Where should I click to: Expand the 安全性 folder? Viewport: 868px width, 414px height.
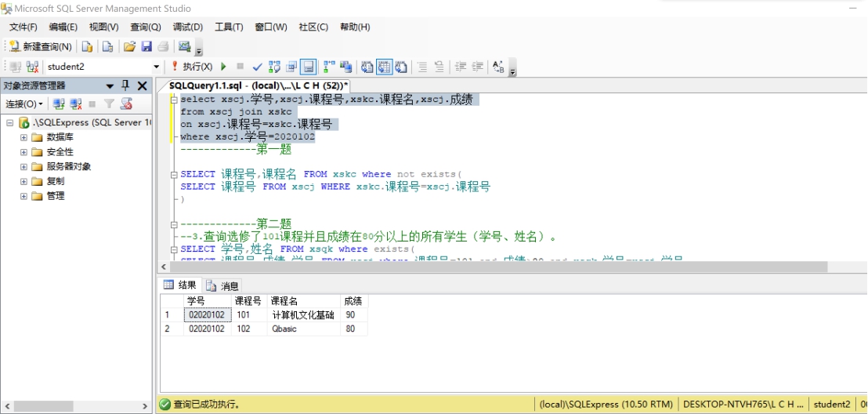tap(24, 152)
